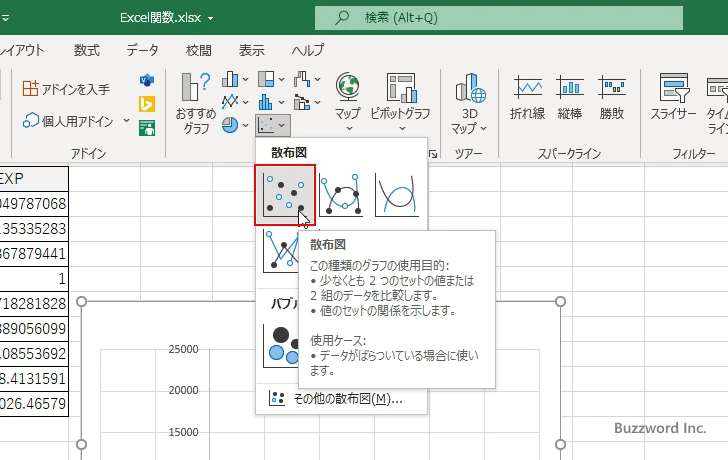Select the cell ending in 49787068

point(34,204)
